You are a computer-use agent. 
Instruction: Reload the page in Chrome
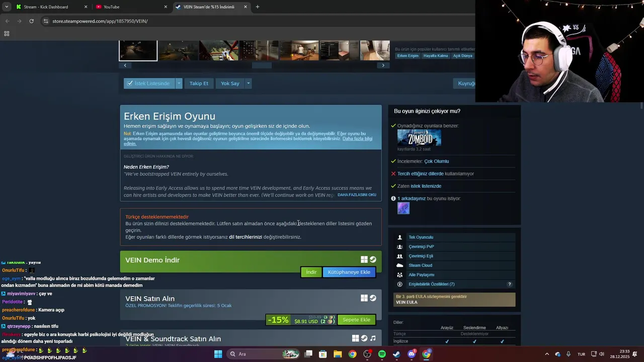click(31, 21)
